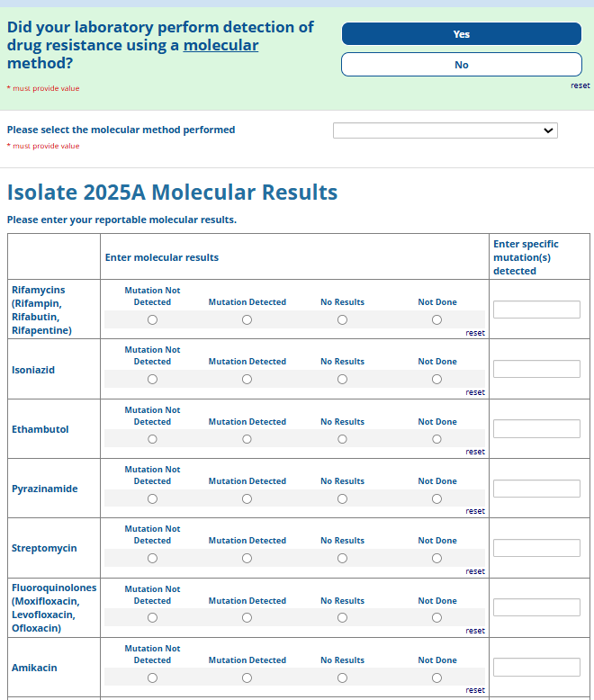Select Mutation Not Detected for Isoniazid
The image size is (594, 700).
152,380
